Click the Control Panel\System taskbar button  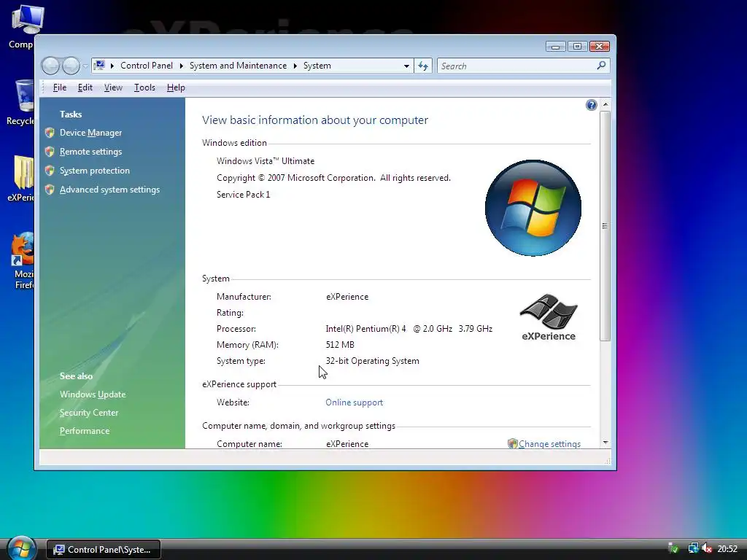[x=104, y=550]
